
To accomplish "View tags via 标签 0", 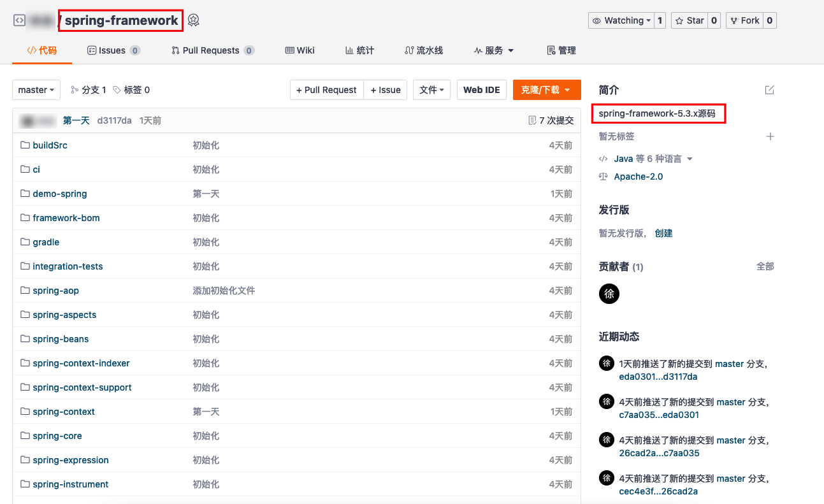I will point(131,90).
